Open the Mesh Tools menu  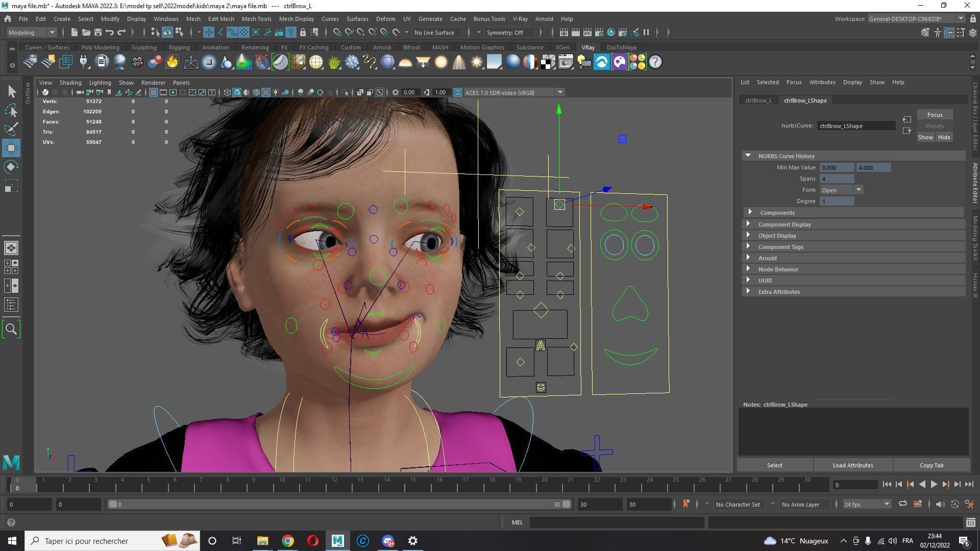[x=256, y=19]
